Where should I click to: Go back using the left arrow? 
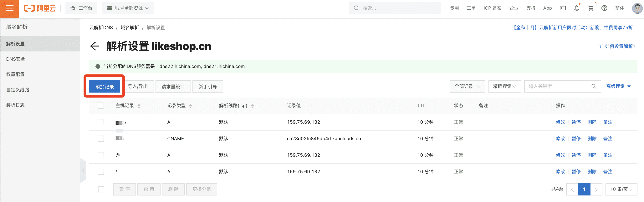[x=95, y=46]
